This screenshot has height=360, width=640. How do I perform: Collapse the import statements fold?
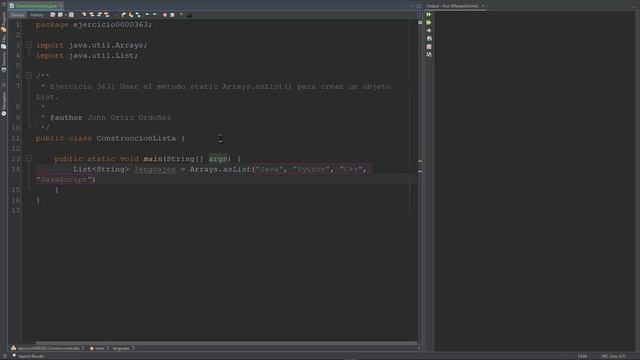click(x=29, y=44)
